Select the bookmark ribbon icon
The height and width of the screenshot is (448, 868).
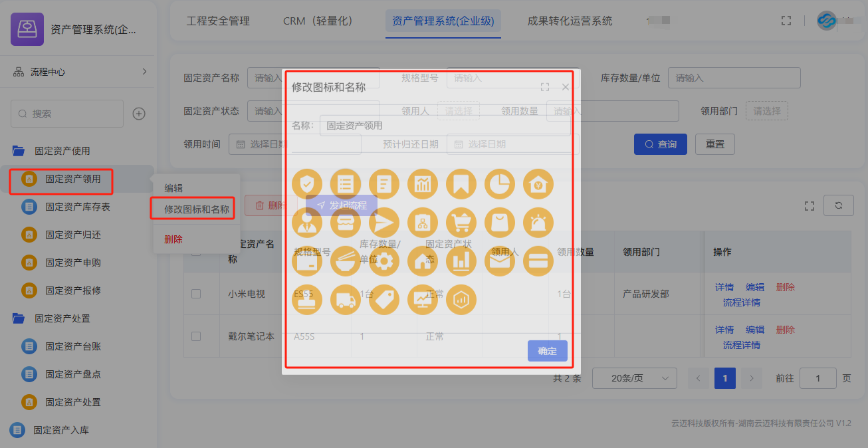[461, 183]
